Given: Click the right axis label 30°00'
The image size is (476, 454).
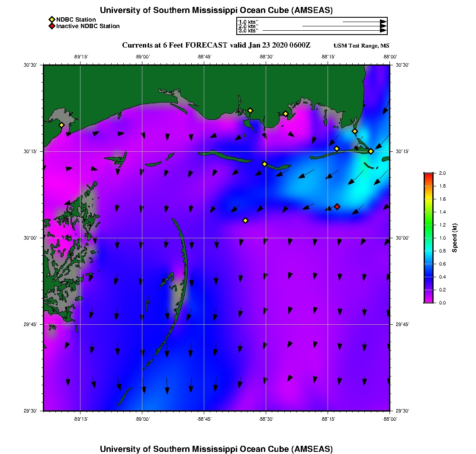Looking at the screenshot, I should [x=402, y=238].
